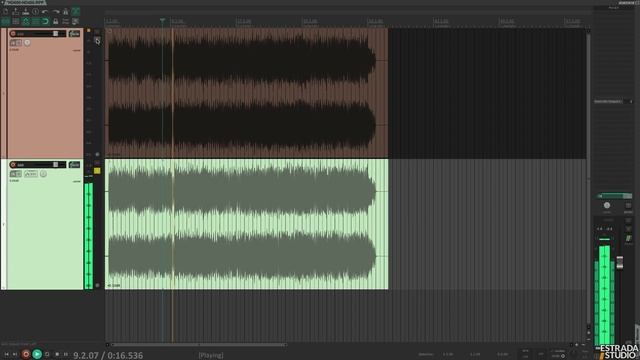Image resolution: width=640 pixels, height=360 pixels.
Task: Open Project Settings from the toolbar
Action: pos(36,11)
